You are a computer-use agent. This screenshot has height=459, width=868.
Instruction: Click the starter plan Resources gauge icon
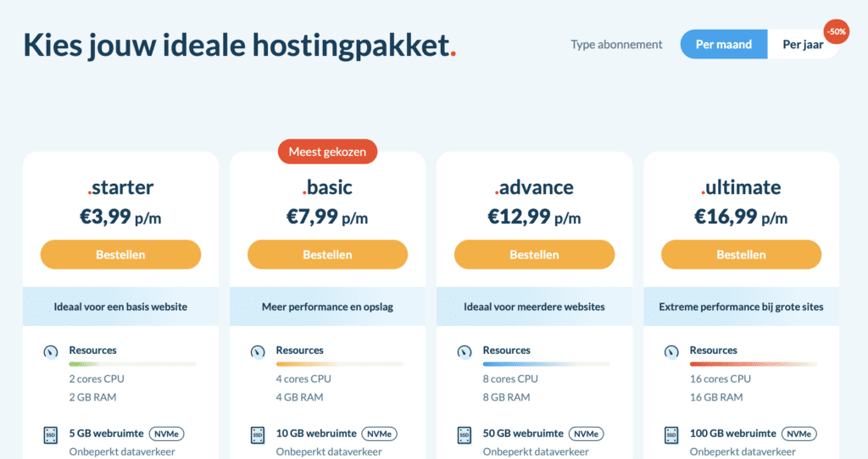click(x=50, y=351)
